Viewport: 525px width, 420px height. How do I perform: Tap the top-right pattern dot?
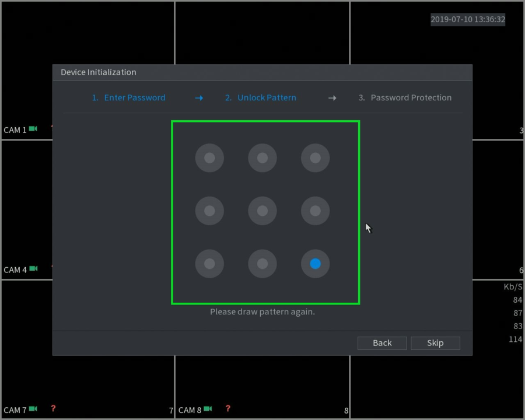(x=316, y=158)
